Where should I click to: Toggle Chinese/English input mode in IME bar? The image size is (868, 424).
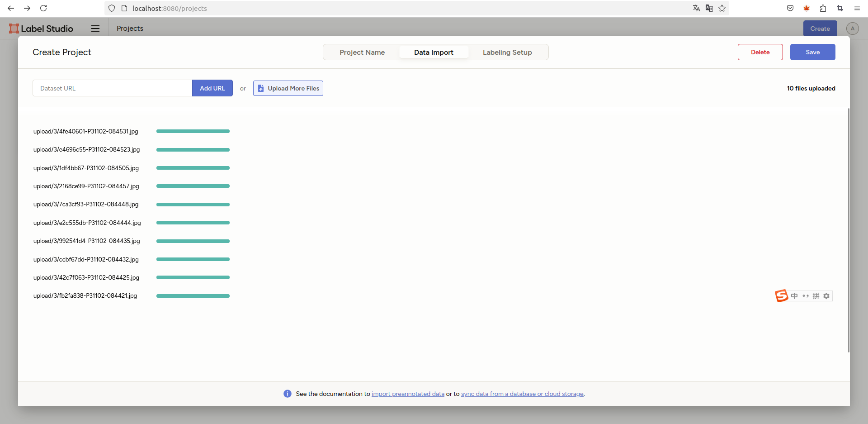pos(794,296)
